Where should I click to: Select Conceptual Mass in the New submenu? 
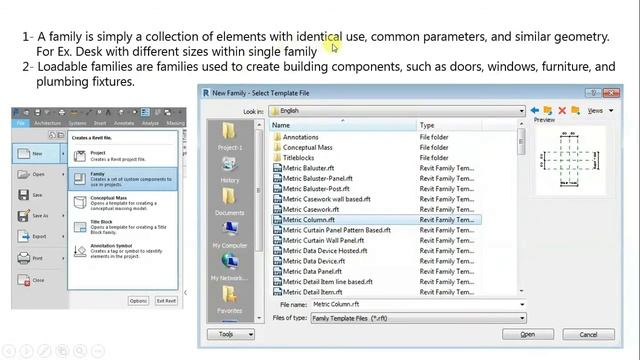coord(123,203)
